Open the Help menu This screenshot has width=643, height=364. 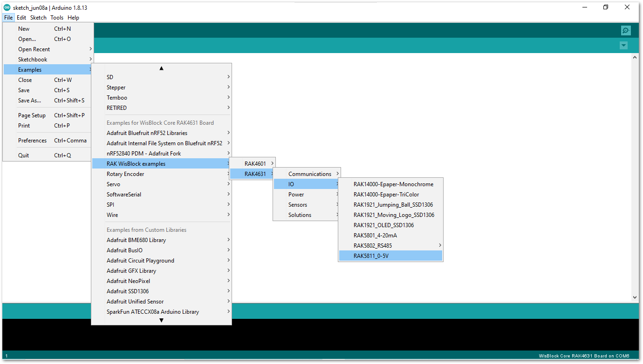tap(73, 18)
